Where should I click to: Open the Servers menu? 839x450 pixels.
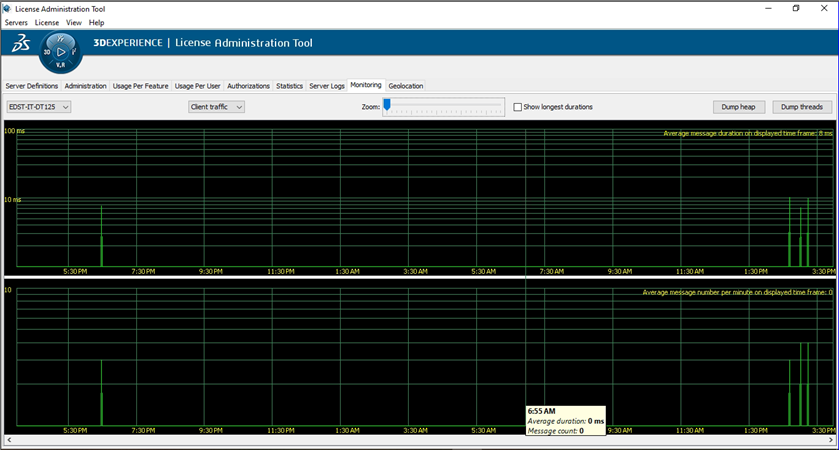pyautogui.click(x=16, y=22)
